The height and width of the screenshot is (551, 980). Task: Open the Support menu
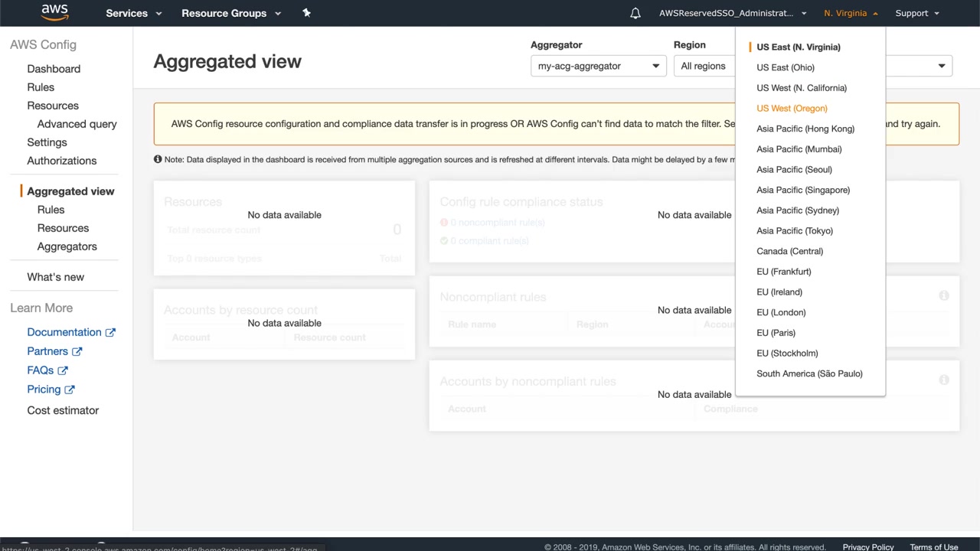[x=916, y=13]
